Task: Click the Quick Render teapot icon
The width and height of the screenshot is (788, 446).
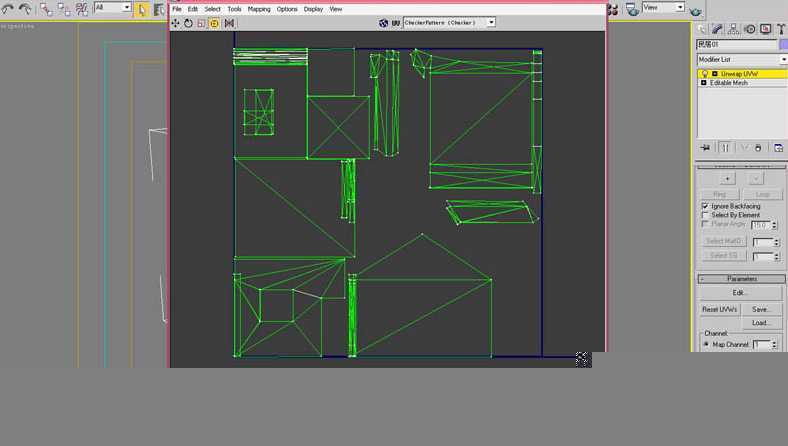Action: [x=696, y=10]
